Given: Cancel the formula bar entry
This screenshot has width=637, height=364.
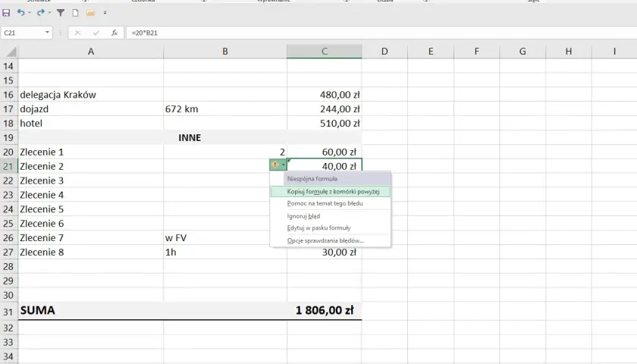Looking at the screenshot, I should [77, 33].
